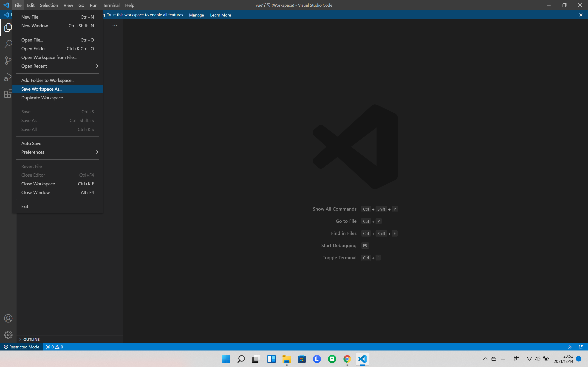The width and height of the screenshot is (588, 367).
Task: Open the Explorer view in activity bar
Action: tap(8, 28)
